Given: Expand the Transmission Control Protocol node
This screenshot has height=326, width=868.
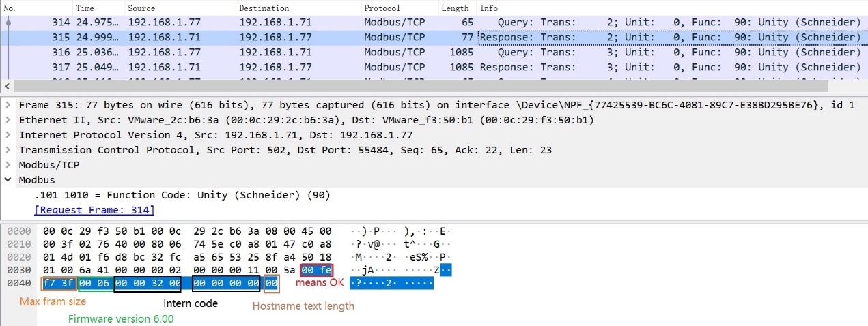Looking at the screenshot, I should pos(8,151).
